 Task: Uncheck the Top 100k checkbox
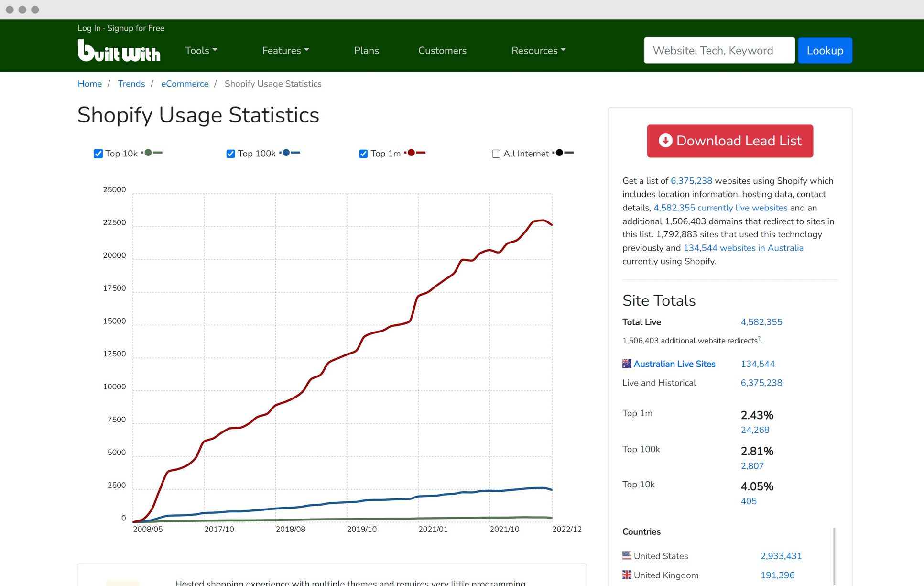click(230, 154)
